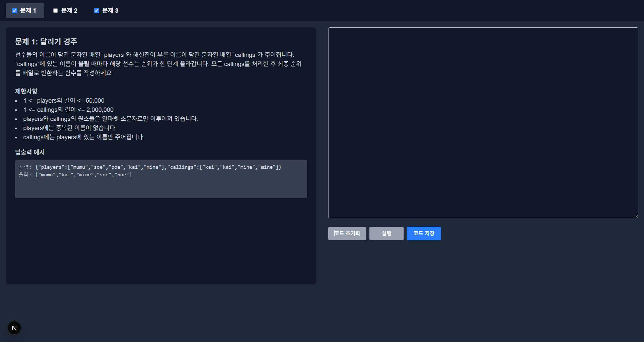Click the callings의 길이 constraint bullet
The image size is (644, 342).
click(68, 110)
